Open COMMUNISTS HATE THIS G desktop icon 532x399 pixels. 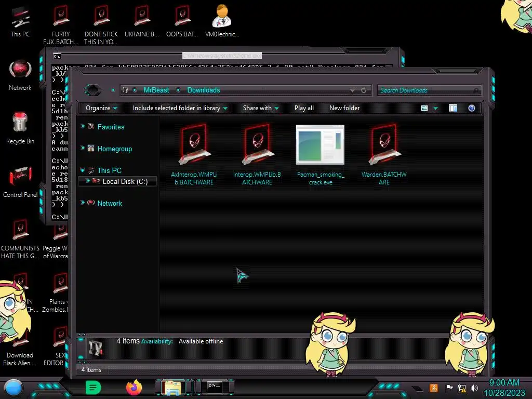click(x=20, y=239)
